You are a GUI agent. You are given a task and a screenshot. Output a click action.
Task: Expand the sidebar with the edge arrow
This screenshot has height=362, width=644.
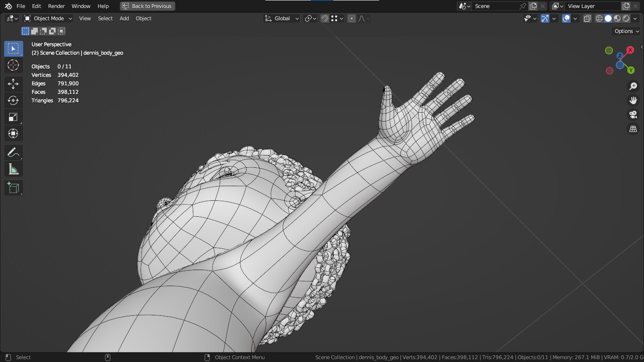[x=642, y=47]
